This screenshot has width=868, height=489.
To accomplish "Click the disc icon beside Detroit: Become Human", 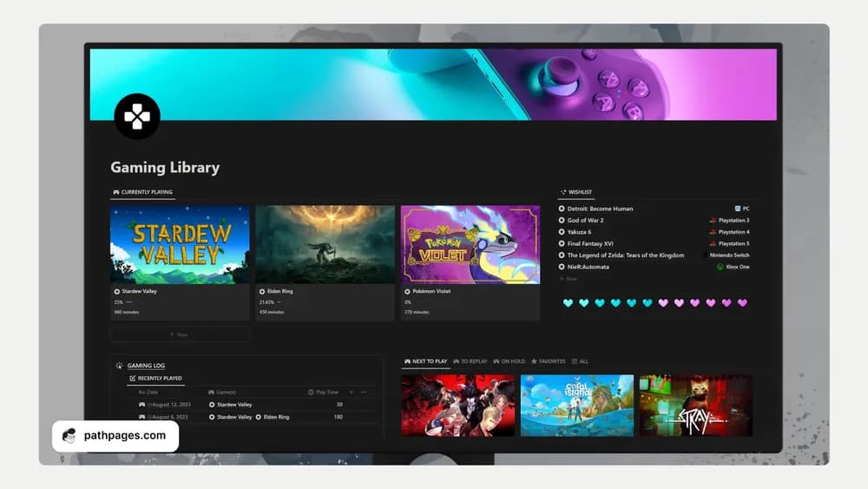I will [x=562, y=208].
